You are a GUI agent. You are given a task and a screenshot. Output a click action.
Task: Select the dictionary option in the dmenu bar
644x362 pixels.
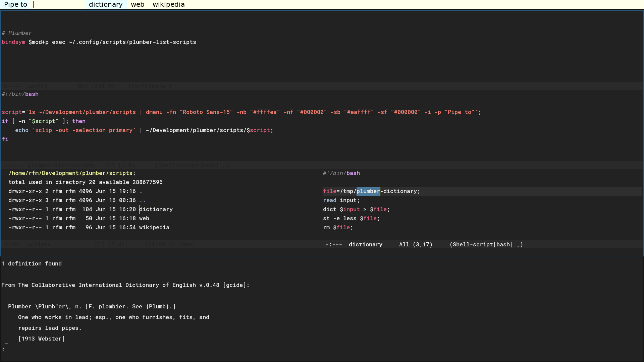click(x=106, y=4)
